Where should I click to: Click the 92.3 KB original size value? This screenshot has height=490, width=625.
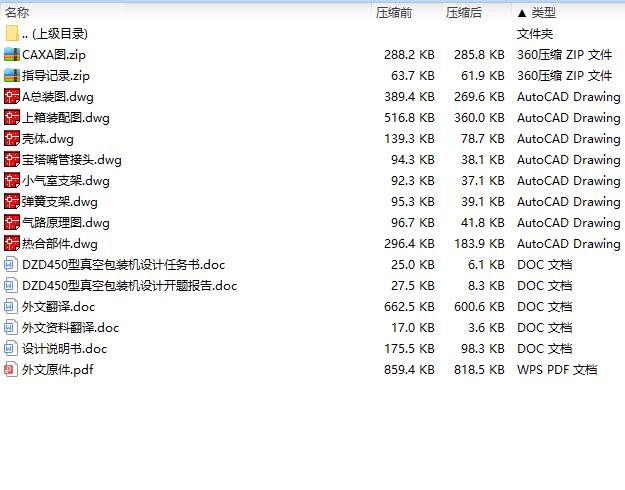pos(413,181)
